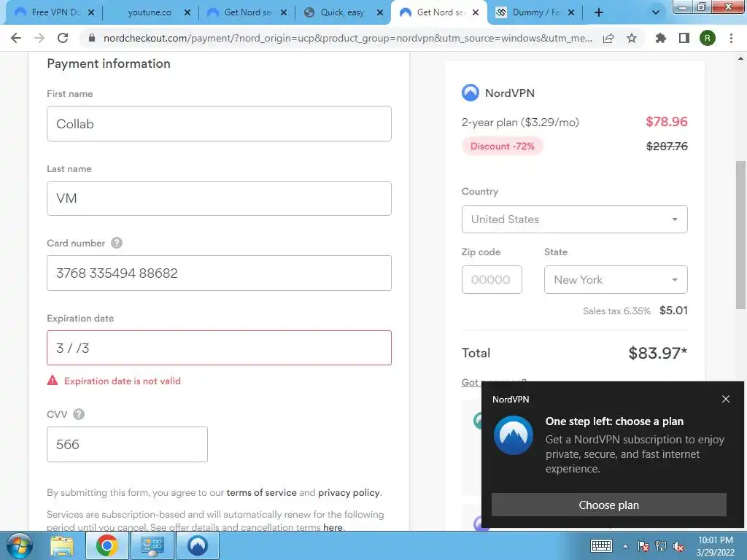This screenshot has height=560, width=747.
Task: Click the First name field
Action: pyautogui.click(x=219, y=123)
